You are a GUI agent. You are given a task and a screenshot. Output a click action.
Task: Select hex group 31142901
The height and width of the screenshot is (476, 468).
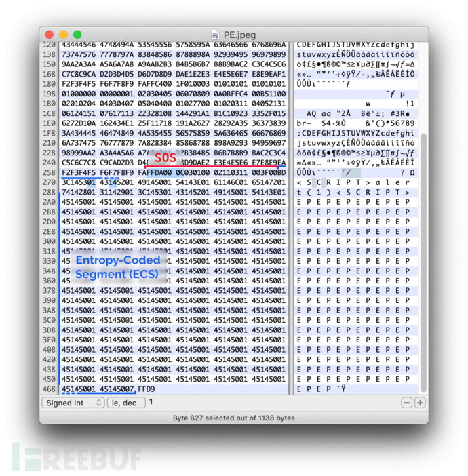click(x=117, y=192)
